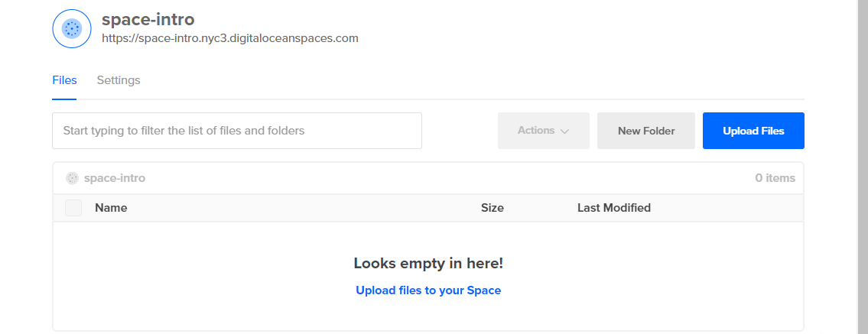Image resolution: width=868 pixels, height=334 pixels.
Task: Click the chevron arrow on Actions
Action: point(564,131)
